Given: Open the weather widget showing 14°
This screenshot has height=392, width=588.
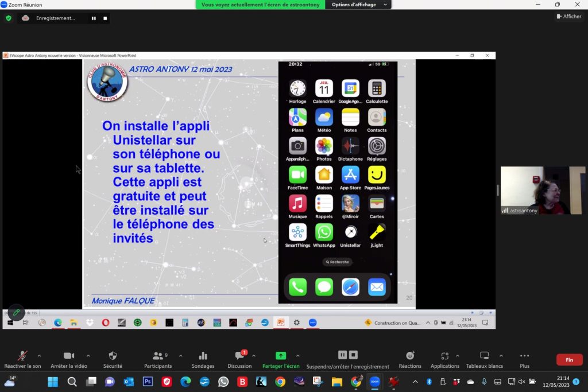Looking at the screenshot, I should pos(10,382).
